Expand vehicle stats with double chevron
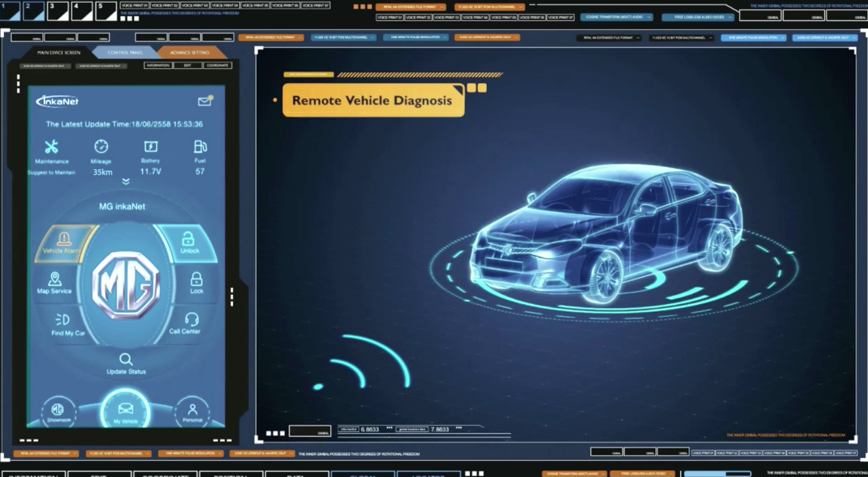This screenshot has width=868, height=477. tap(126, 182)
